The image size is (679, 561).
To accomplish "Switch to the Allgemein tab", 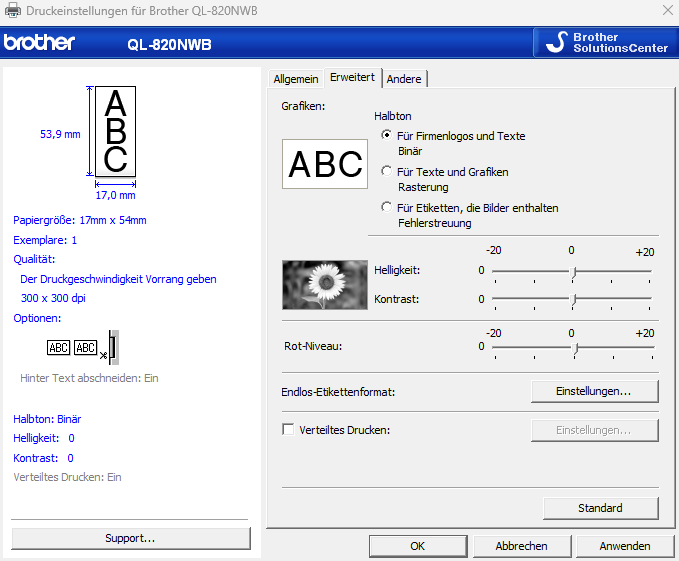I will click(296, 79).
